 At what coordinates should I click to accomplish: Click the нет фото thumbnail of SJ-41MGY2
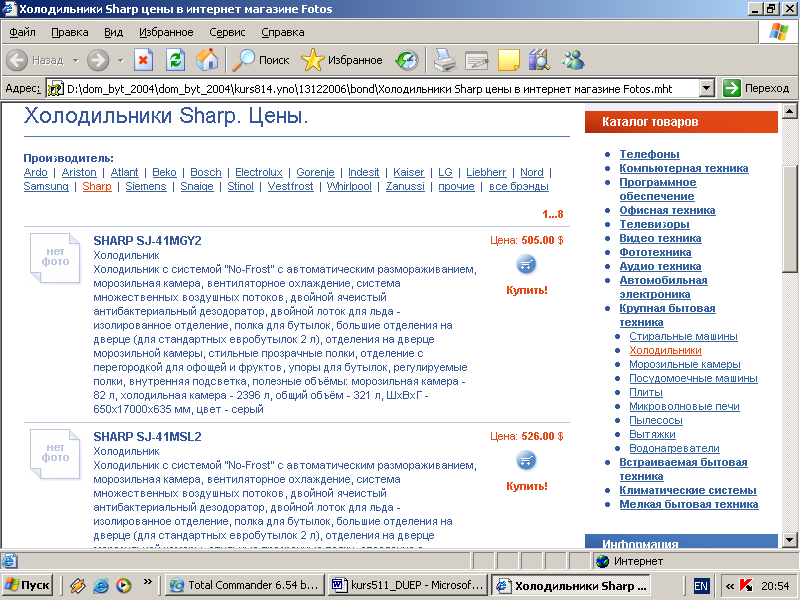pos(55,257)
